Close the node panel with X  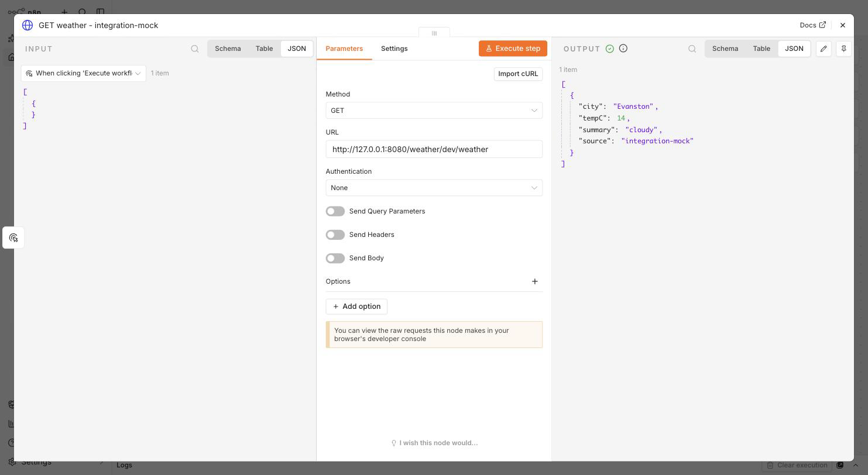pos(843,25)
